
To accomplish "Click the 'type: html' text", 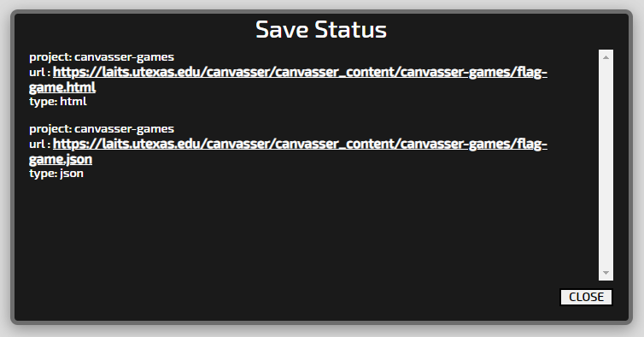I will (x=58, y=101).
